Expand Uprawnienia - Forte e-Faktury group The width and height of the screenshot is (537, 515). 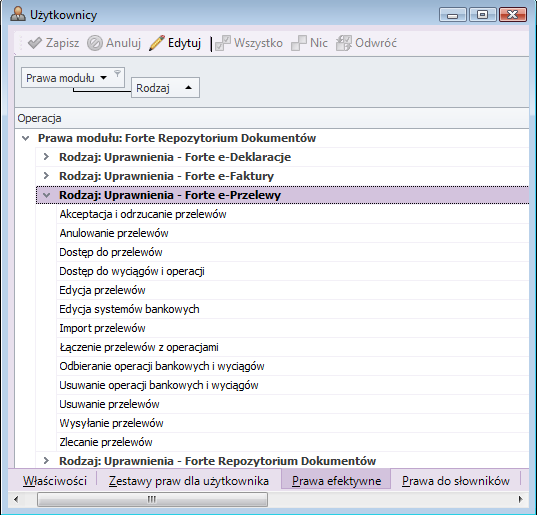pyautogui.click(x=46, y=176)
